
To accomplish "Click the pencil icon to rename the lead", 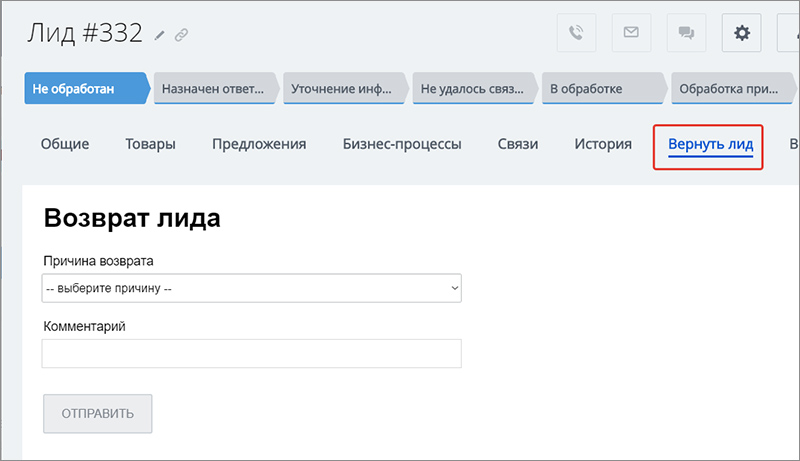I will 161,35.
